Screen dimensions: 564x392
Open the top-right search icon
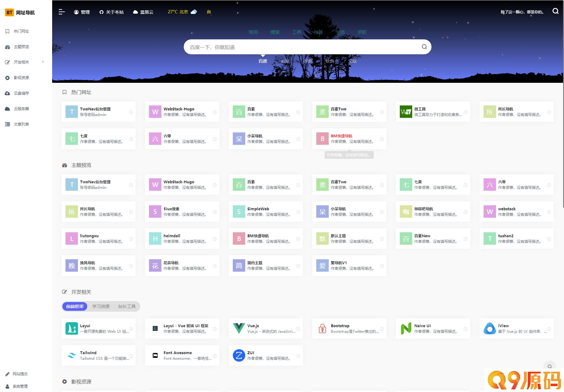point(555,11)
